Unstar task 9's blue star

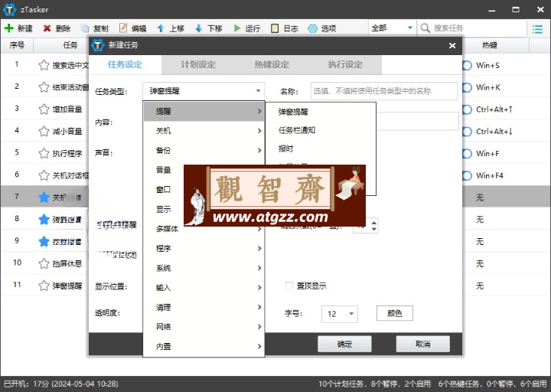point(44,241)
